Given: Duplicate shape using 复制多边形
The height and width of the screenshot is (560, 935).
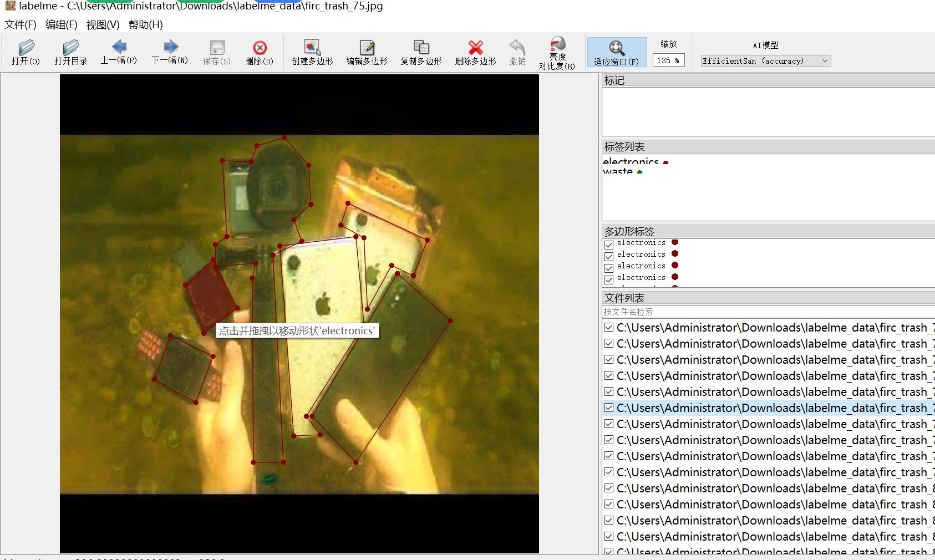Looking at the screenshot, I should (421, 52).
